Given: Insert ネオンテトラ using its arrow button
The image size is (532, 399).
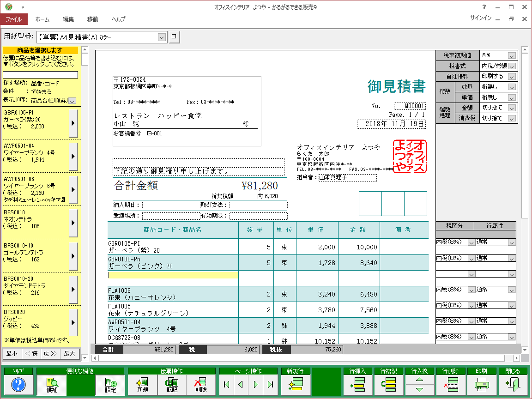Looking at the screenshot, I should (x=73, y=223).
